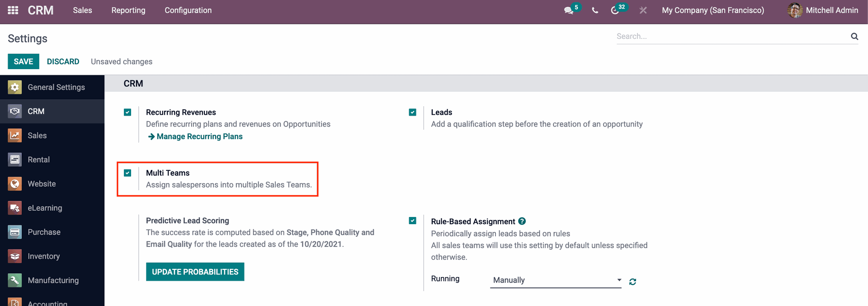
Task: Select the Inventory settings tab
Action: tap(52, 256)
